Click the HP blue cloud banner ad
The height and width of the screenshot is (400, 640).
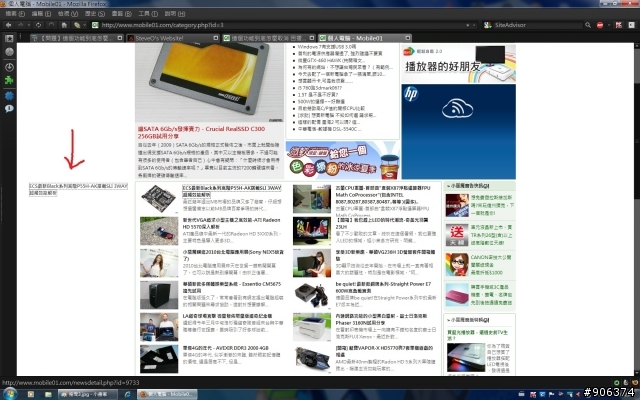458,131
